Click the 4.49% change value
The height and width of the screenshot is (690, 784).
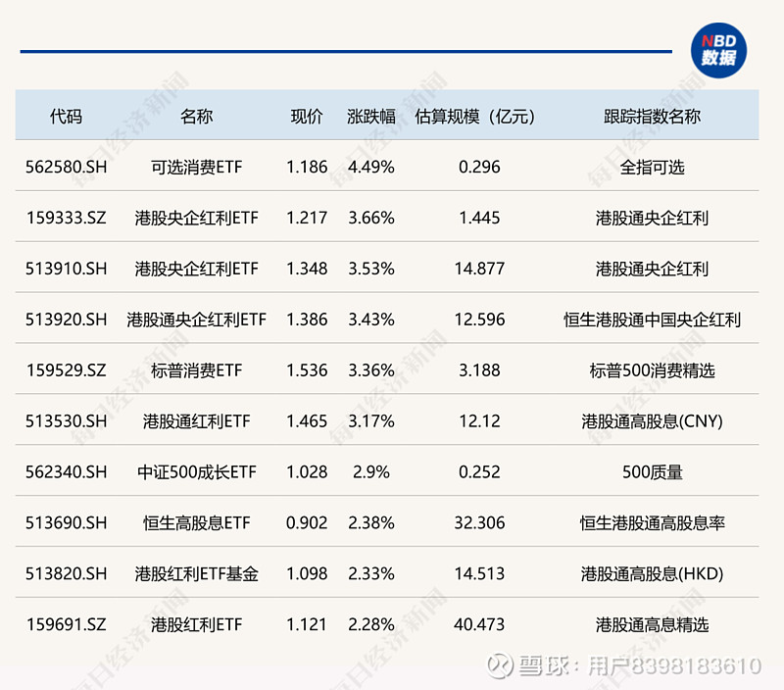point(371,167)
